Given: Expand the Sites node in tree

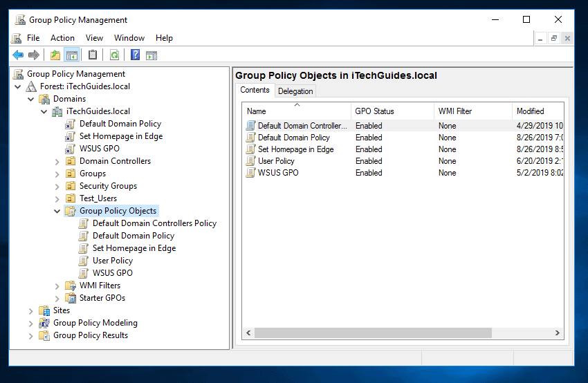Looking at the screenshot, I should tap(31, 310).
